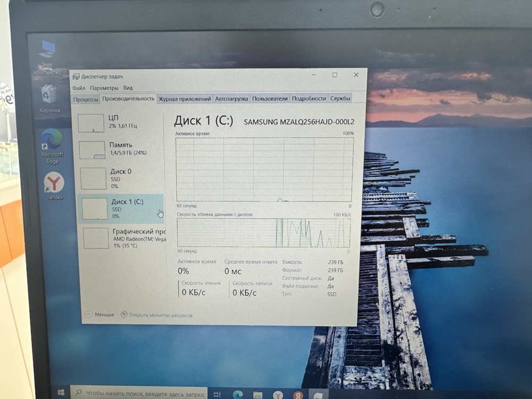Maximize the Task Manager window
This screenshot has width=532, height=399.
[335, 75]
